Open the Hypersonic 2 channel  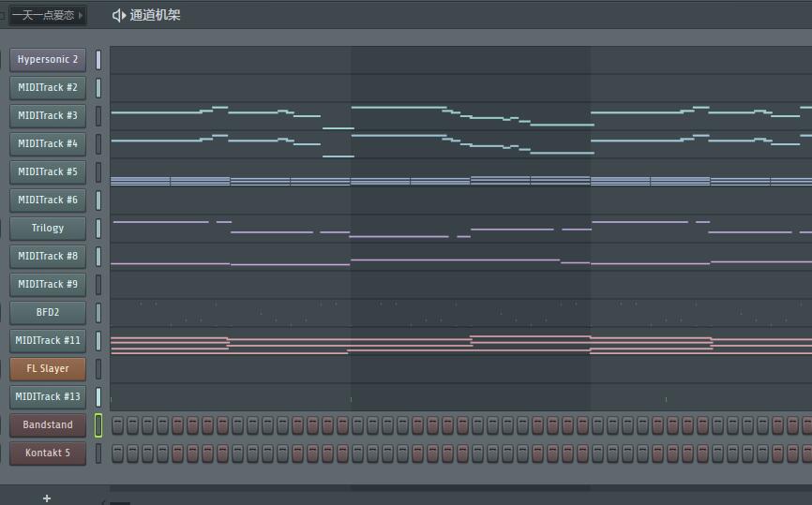(48, 60)
